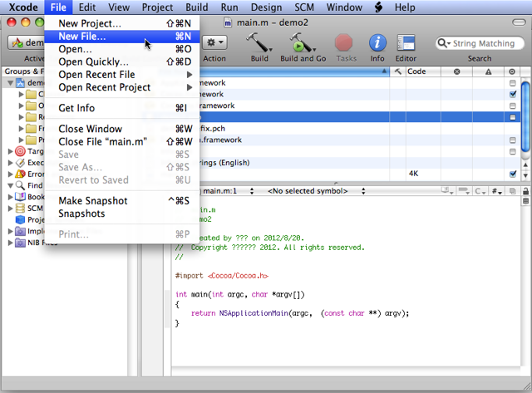Click the NIB Files smart group icon
Viewport: 532px width, 393px height.
[20, 243]
